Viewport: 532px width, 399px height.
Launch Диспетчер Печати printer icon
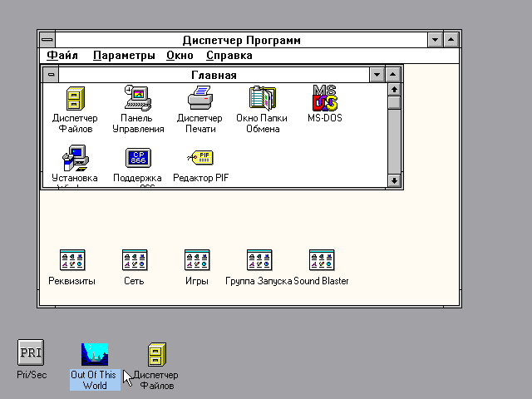pyautogui.click(x=200, y=98)
